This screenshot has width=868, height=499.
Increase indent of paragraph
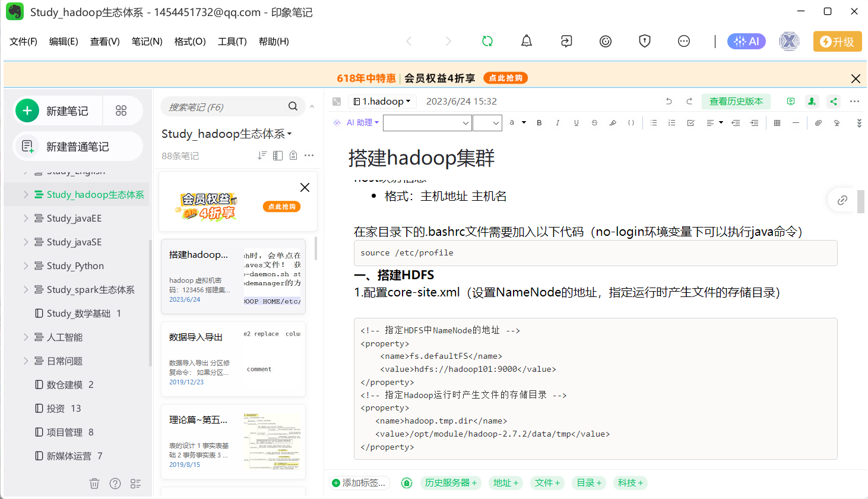coord(754,122)
